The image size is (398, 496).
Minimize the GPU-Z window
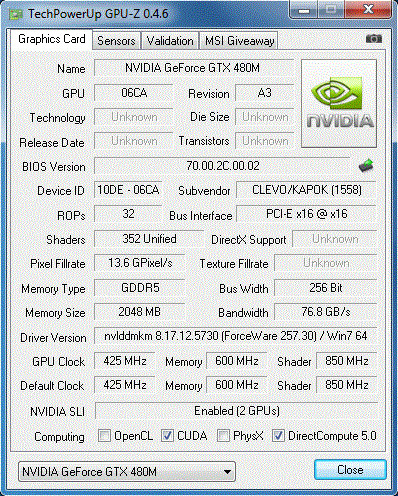point(303,10)
